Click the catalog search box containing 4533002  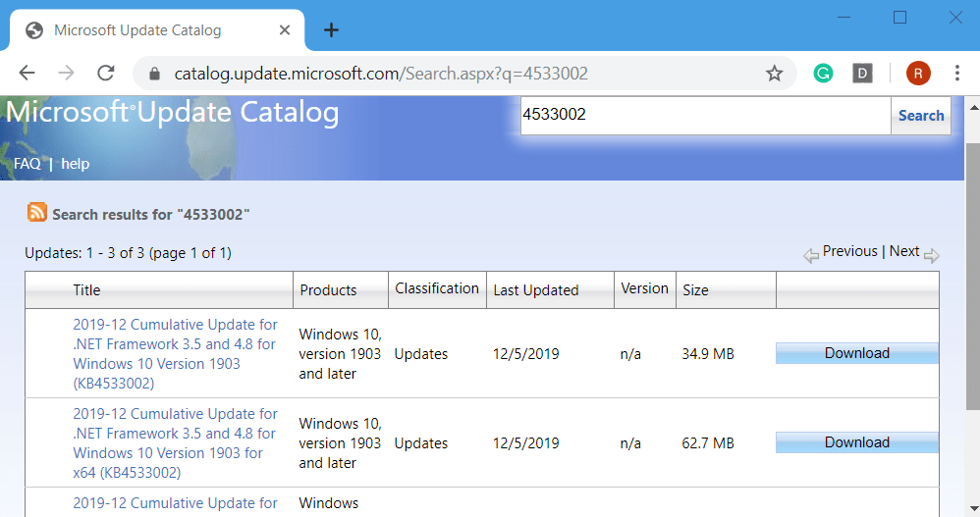[x=706, y=116]
